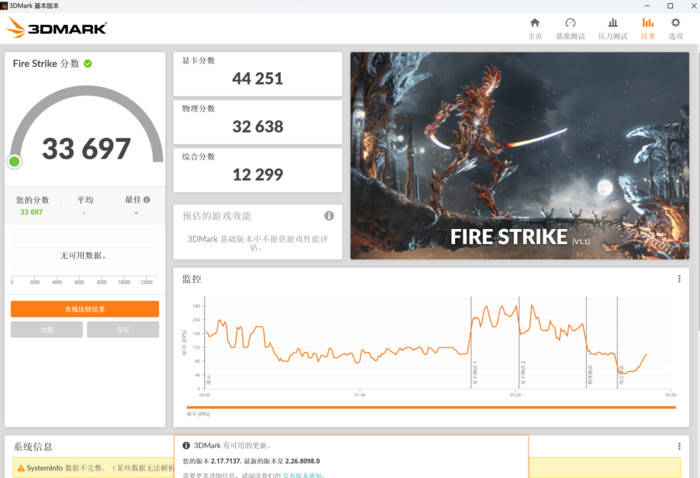
Task: Click the green 33 697 under 您的分数
Action: coord(31,212)
